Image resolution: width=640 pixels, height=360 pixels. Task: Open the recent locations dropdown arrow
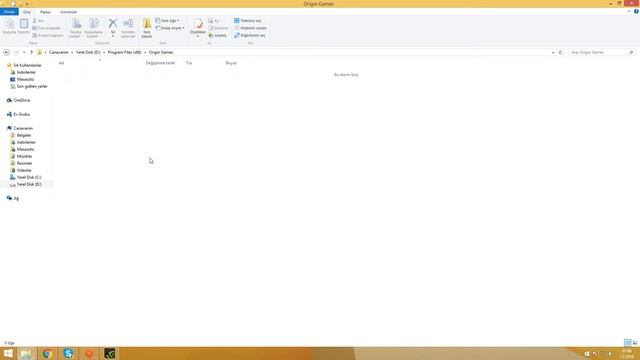click(x=24, y=52)
